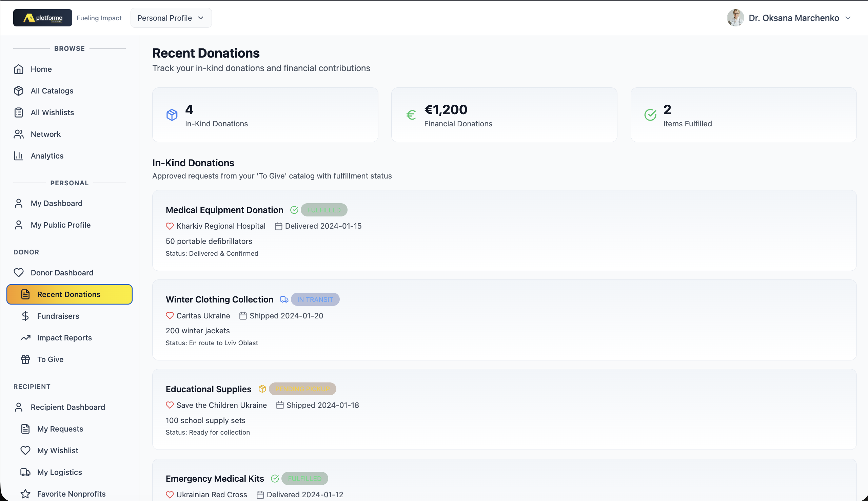Select the Analytics bar chart icon
This screenshot has width=868, height=501.
pos(19,156)
